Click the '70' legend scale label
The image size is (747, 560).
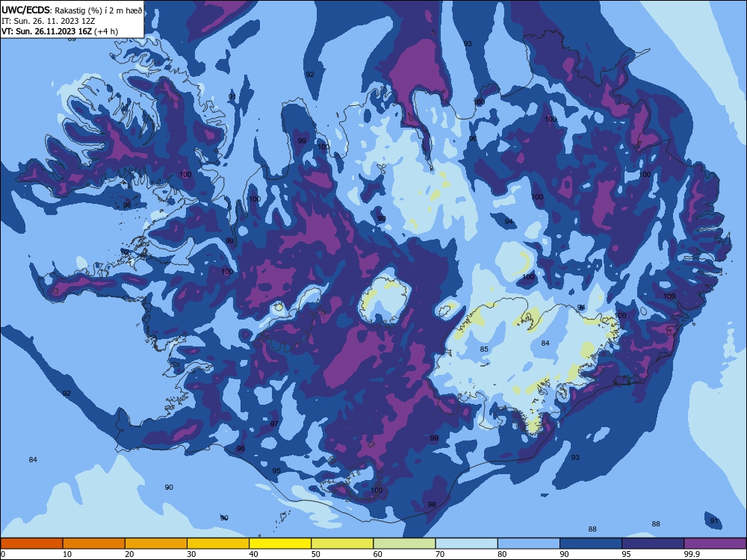(440, 554)
